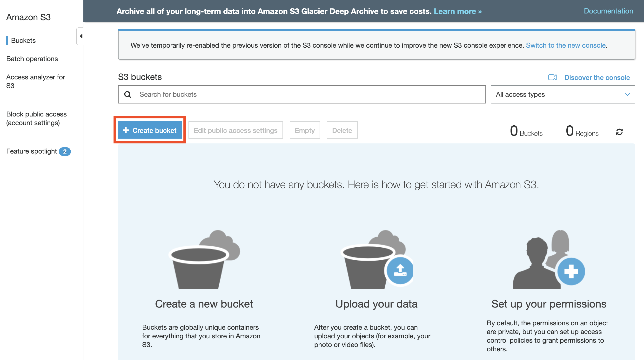Open Batch operations in sidebar
Screen dimensions: 644x360
point(32,59)
